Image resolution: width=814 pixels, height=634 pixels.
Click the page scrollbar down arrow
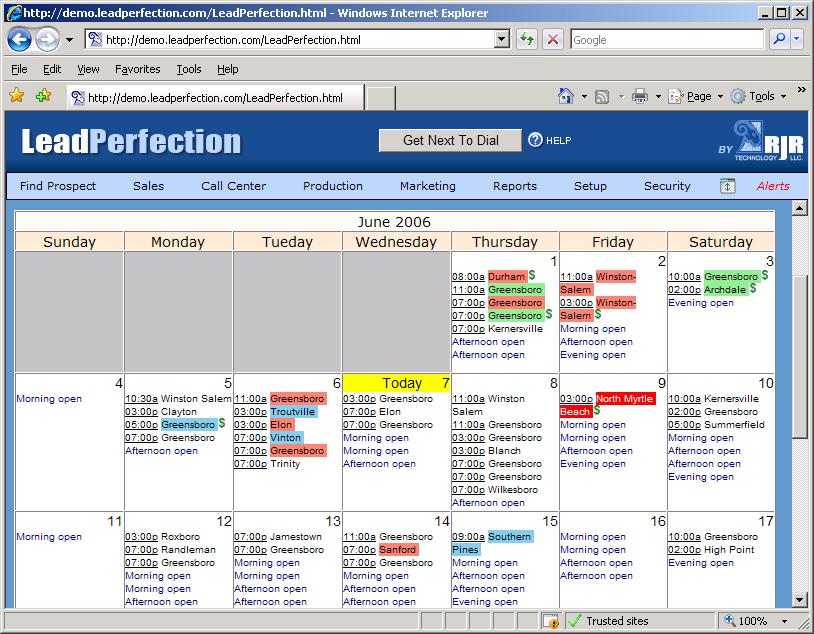pyautogui.click(x=799, y=600)
